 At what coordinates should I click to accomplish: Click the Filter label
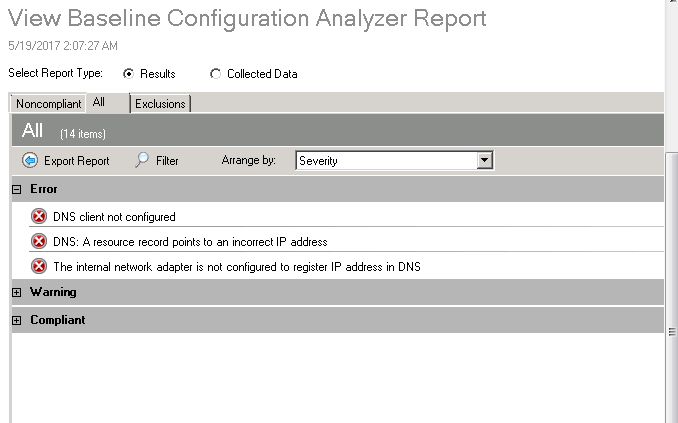click(167, 161)
